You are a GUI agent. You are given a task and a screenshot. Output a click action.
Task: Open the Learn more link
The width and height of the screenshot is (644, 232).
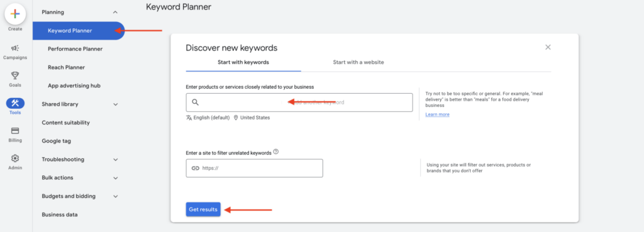pyautogui.click(x=438, y=114)
